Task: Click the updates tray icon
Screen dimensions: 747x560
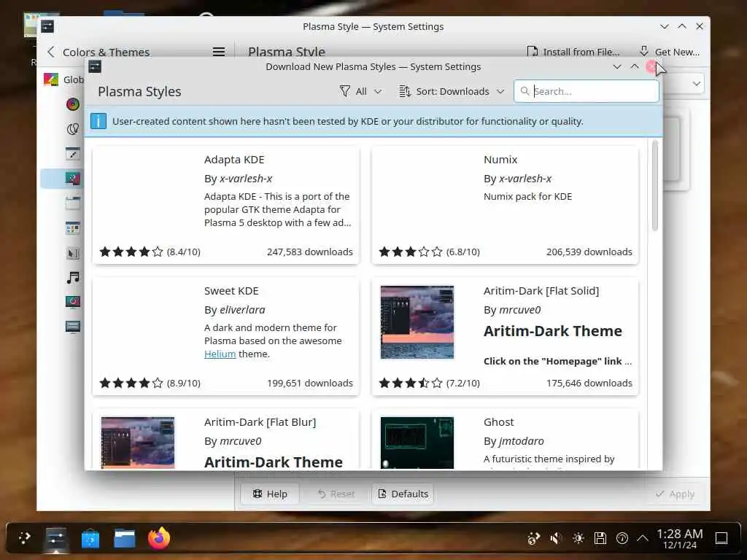Action: point(622,539)
